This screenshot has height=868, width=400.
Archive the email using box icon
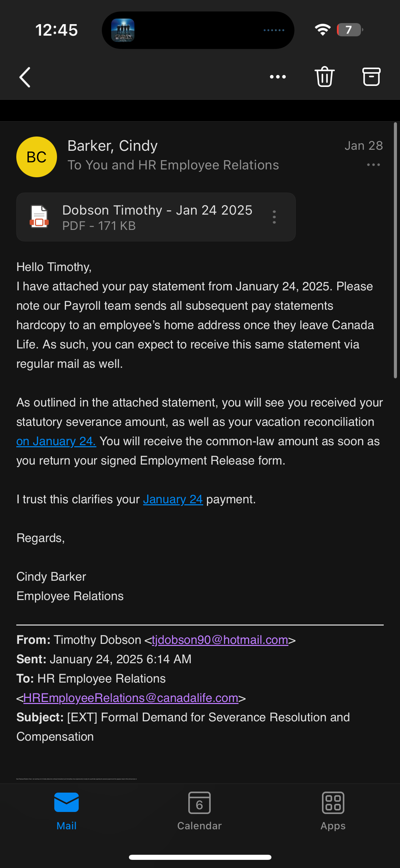(x=371, y=77)
